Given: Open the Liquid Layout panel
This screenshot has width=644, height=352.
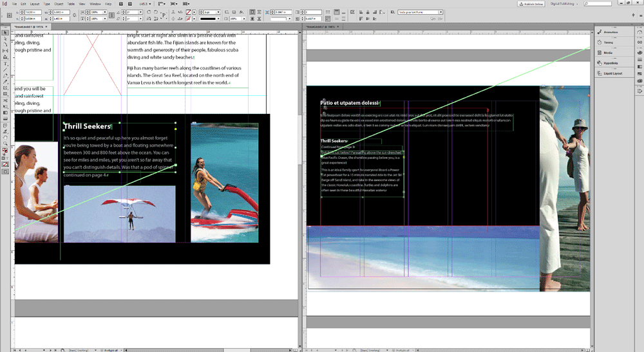Looking at the screenshot, I should tap(612, 73).
